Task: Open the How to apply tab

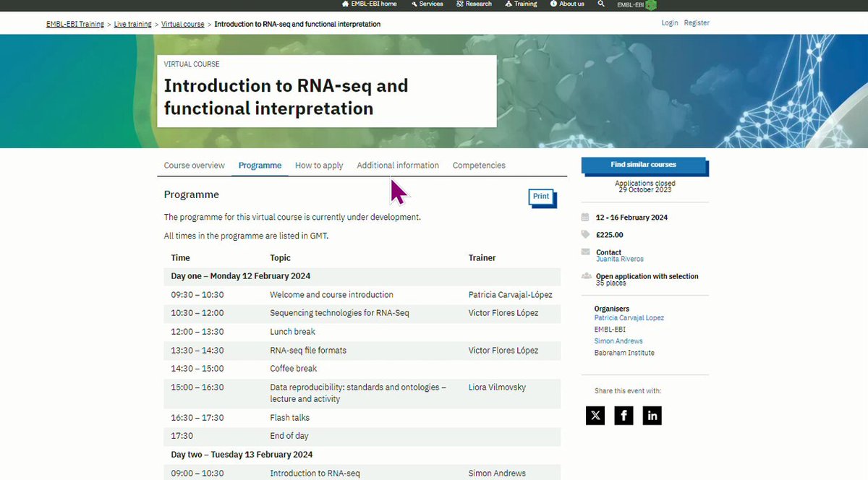Action: [x=319, y=166]
